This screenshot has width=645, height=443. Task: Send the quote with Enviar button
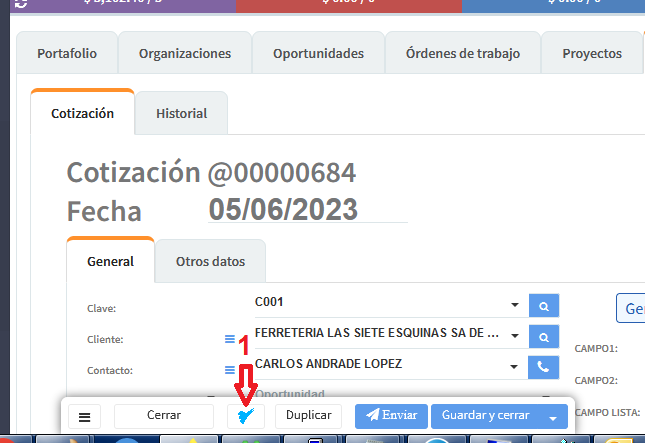pyautogui.click(x=391, y=416)
